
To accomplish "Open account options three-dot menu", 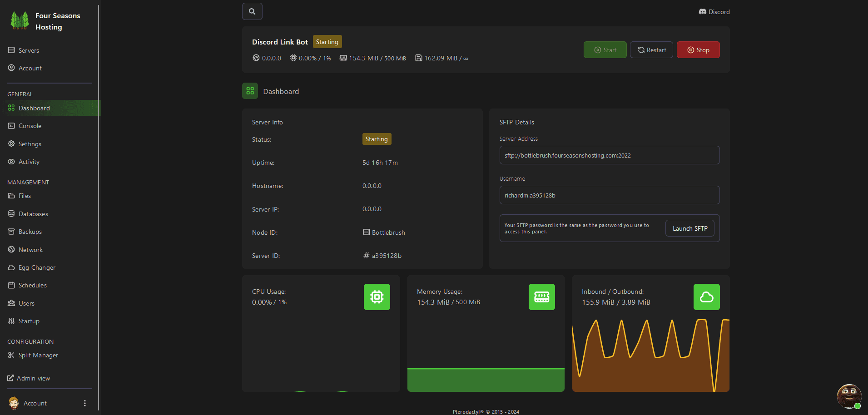I will [x=85, y=403].
